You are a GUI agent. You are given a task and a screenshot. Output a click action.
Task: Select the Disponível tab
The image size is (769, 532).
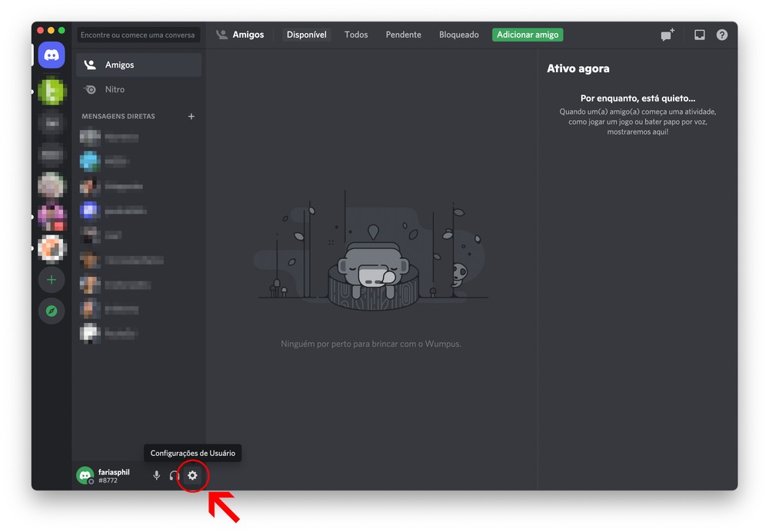[307, 35]
